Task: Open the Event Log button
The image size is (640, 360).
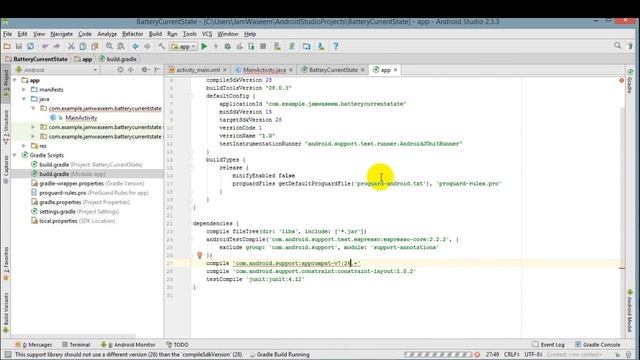Action: (x=549, y=345)
